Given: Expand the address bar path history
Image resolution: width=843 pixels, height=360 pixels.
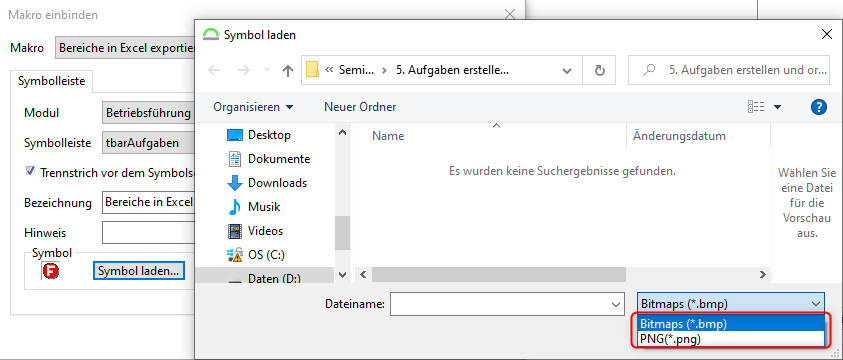Looking at the screenshot, I should tap(566, 70).
